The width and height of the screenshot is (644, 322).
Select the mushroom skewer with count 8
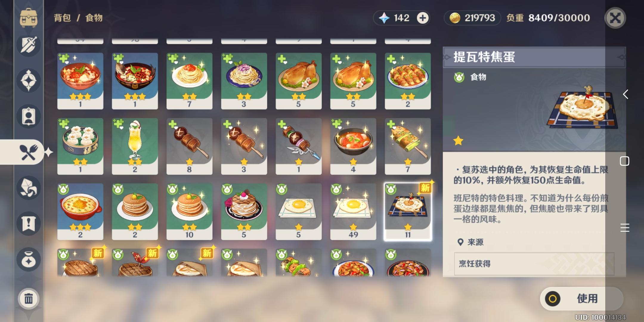tap(189, 146)
